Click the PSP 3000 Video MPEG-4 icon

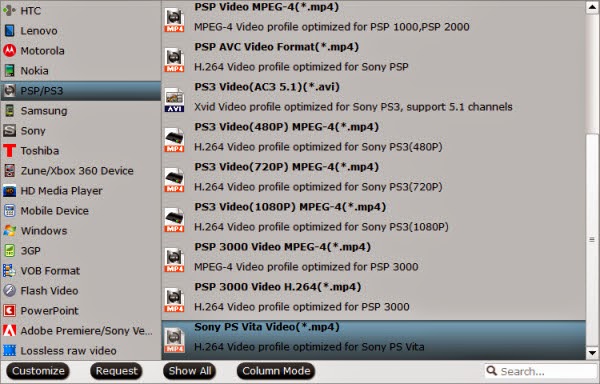(174, 260)
